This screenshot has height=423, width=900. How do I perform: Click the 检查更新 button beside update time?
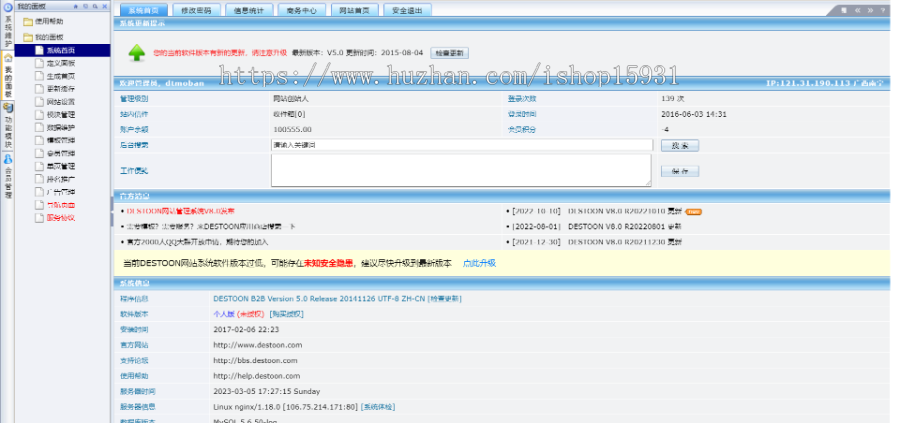[x=449, y=53]
